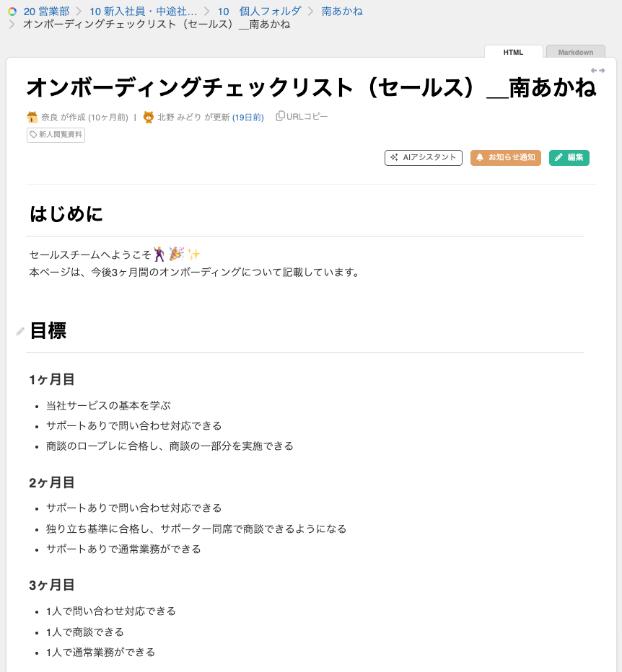This screenshot has width=622, height=672.
Task: Click 奈良's creator avatar icon
Action: click(x=32, y=117)
